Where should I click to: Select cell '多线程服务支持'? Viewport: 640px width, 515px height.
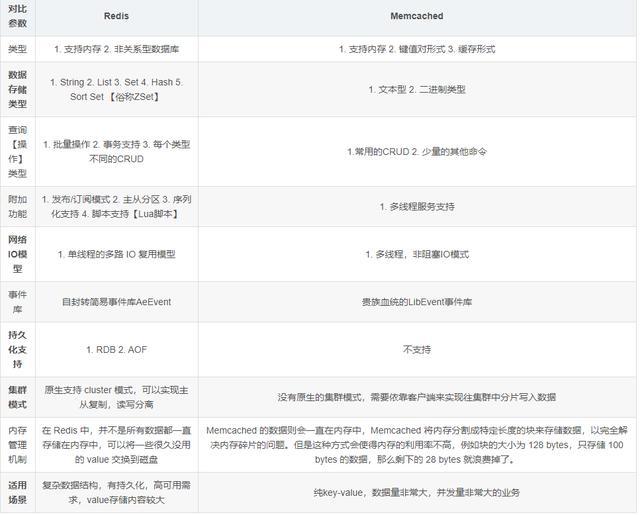pos(417,207)
